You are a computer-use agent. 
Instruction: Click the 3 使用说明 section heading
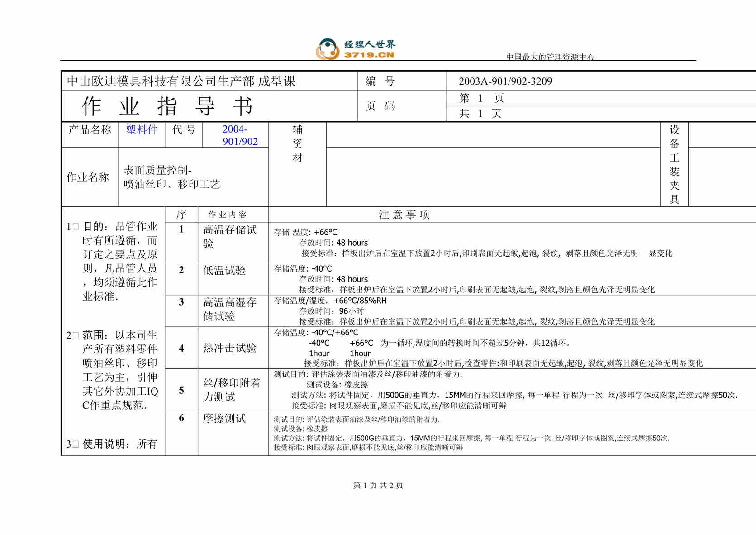(x=98, y=444)
